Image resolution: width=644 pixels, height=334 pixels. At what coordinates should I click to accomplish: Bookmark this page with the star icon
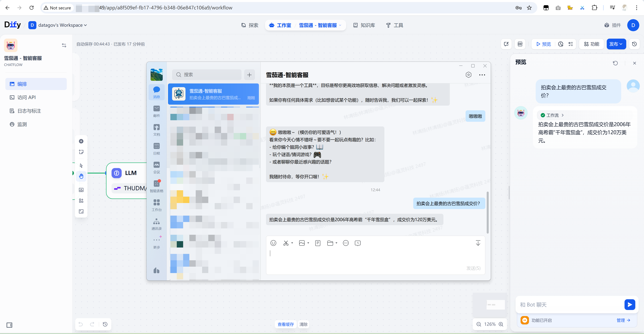(x=529, y=8)
